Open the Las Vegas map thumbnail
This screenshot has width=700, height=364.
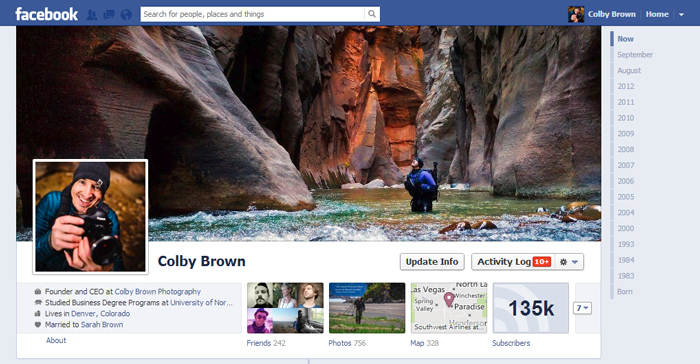[x=449, y=308]
